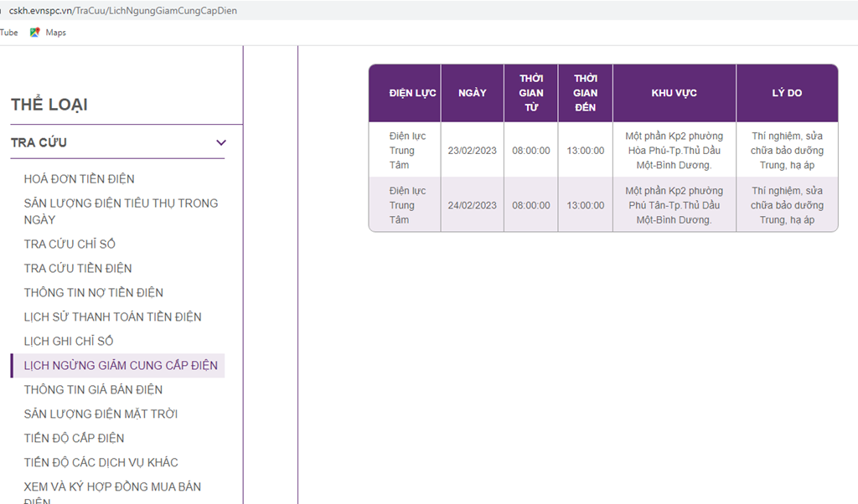Open TRA CỨU TIỀN ĐIỆN menu item
Viewport: 858px width, 504px height.
coord(78,269)
